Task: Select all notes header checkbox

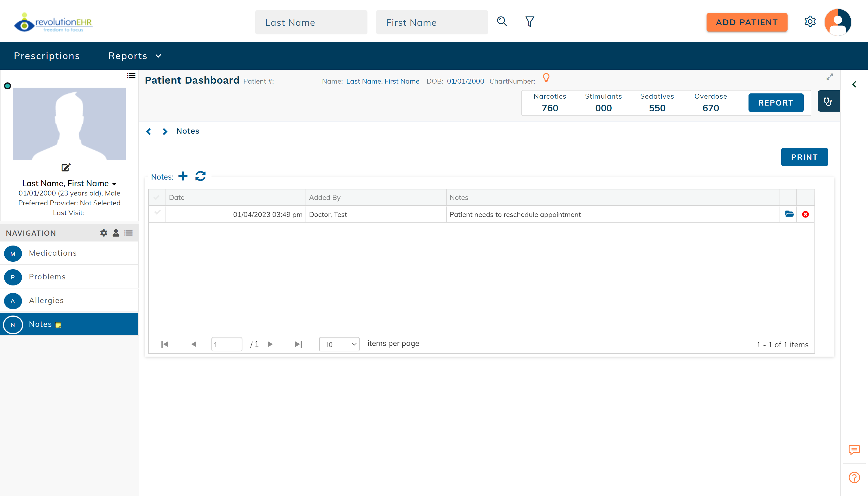Action: (x=157, y=197)
